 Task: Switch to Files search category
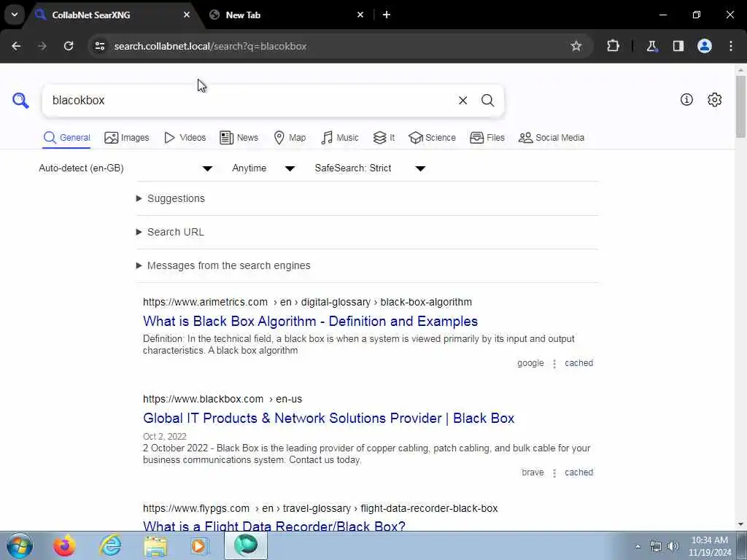coord(487,138)
